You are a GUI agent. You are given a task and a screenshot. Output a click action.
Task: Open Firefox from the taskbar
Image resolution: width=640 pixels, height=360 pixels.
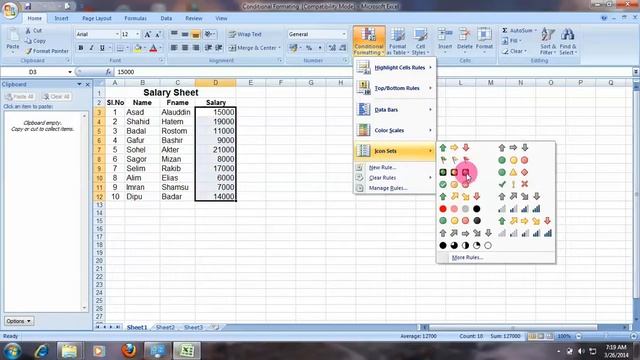129,351
